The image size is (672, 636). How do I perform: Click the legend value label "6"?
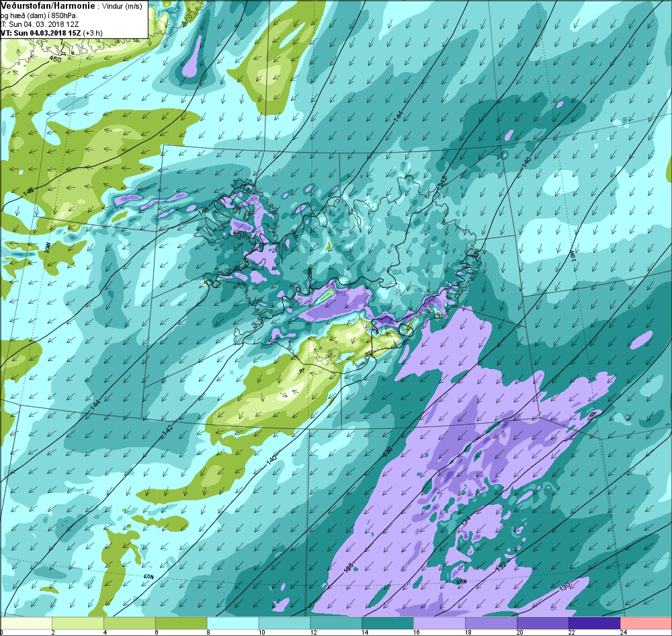pyautogui.click(x=157, y=632)
